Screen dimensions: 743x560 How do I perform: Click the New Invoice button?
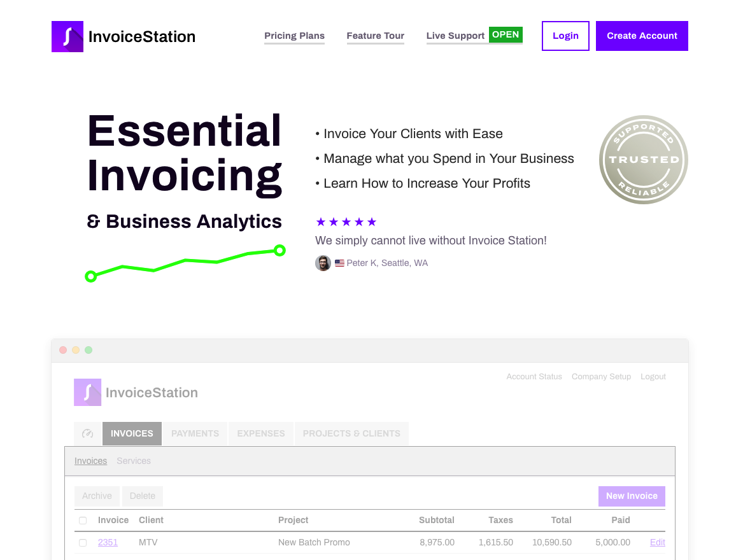point(632,496)
